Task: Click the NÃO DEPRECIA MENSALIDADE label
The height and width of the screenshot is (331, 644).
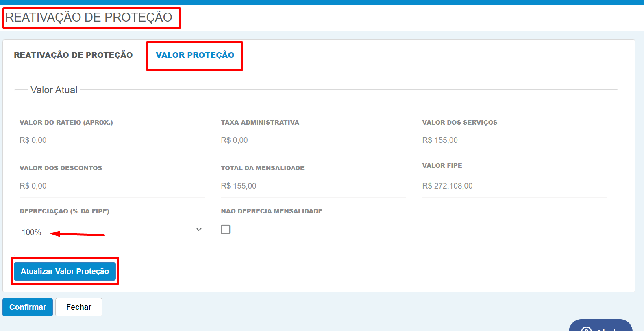Action: click(x=272, y=211)
